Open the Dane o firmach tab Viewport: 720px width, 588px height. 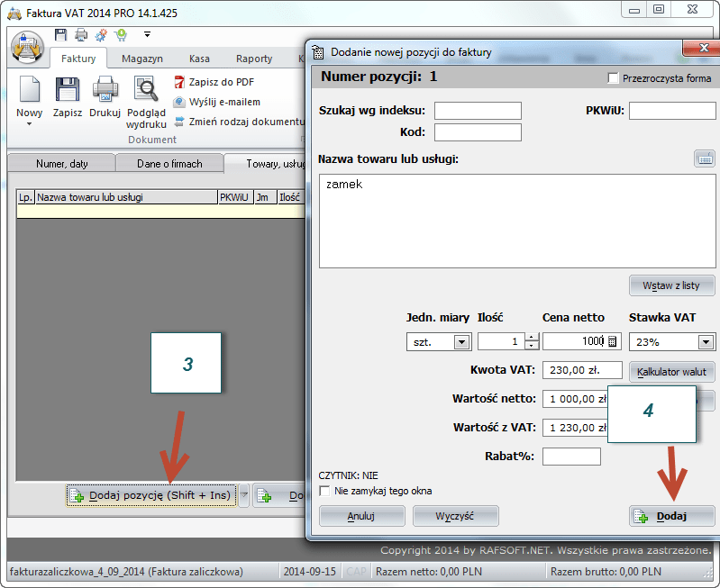coord(169,164)
